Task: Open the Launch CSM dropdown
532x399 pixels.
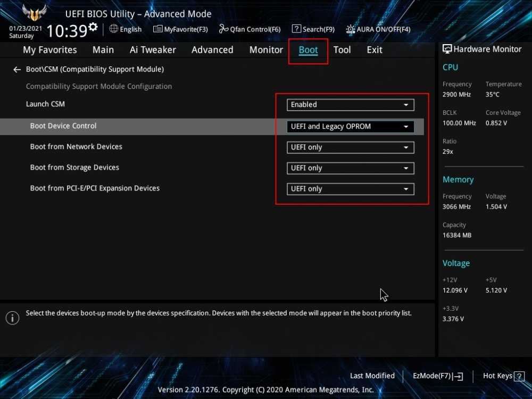Action: pyautogui.click(x=350, y=105)
